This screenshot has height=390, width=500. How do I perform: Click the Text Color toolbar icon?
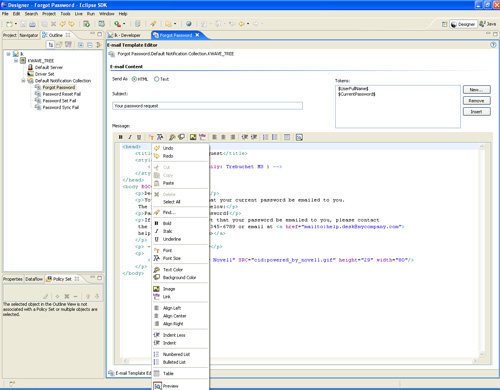pos(172,137)
